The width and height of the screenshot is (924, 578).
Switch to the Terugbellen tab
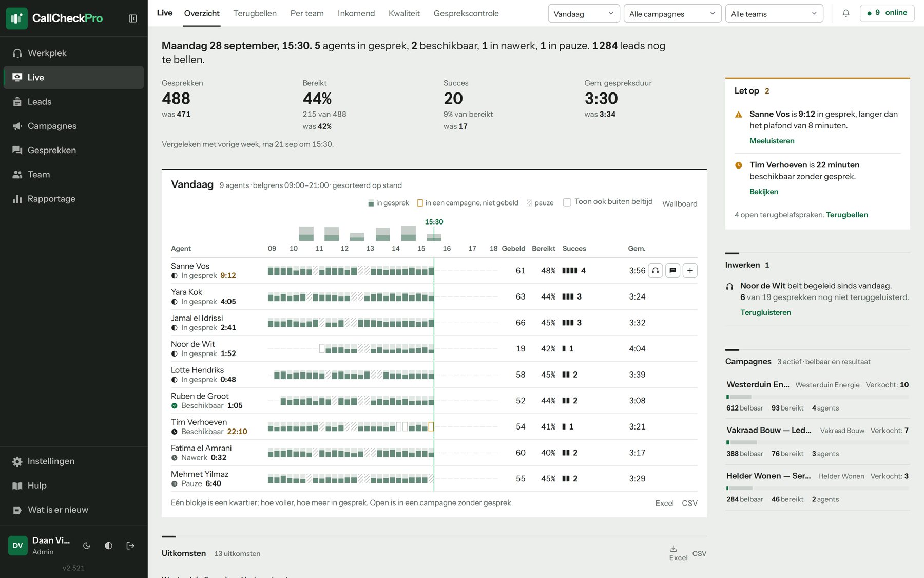coord(255,13)
